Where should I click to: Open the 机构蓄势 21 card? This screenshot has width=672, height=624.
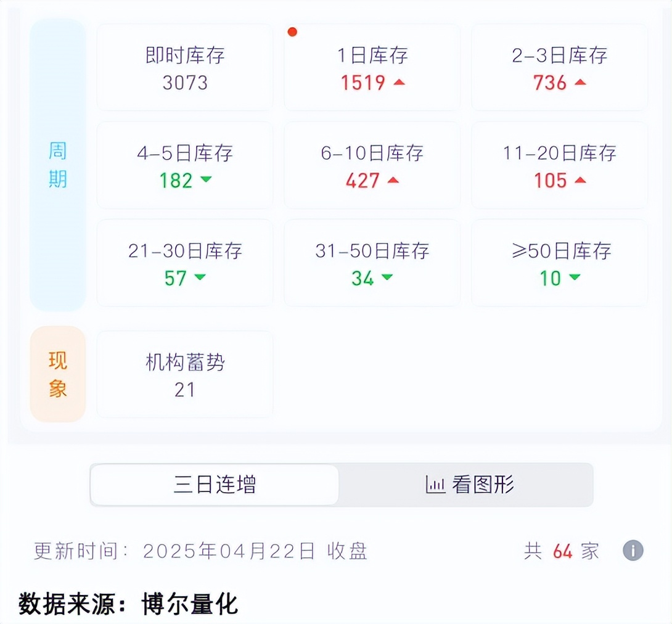185,374
